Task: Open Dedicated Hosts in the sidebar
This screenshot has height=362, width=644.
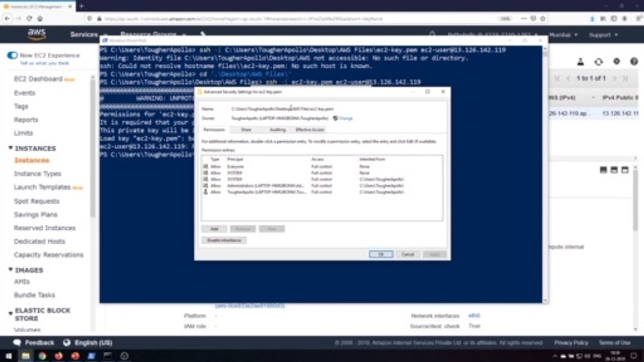Action: click(40, 241)
